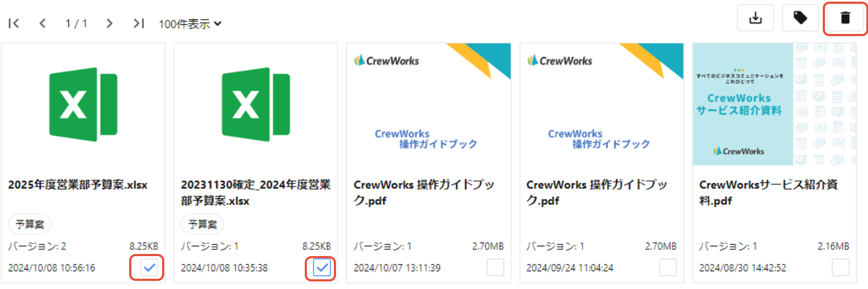Click the guidebook PDF name dated 2024/10/07
Screen dimensions: 868x289
424,192
